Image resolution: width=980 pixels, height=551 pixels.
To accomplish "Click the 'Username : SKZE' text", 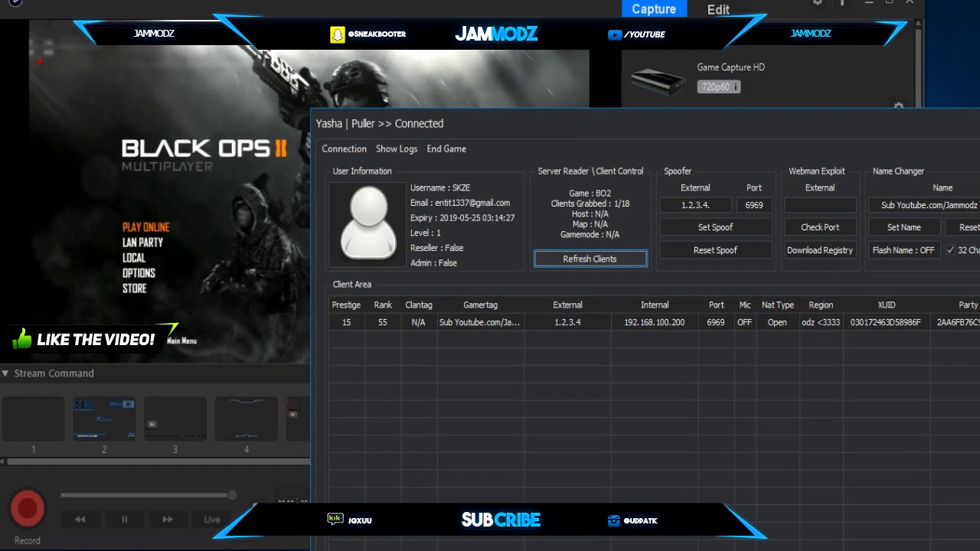I will (440, 188).
